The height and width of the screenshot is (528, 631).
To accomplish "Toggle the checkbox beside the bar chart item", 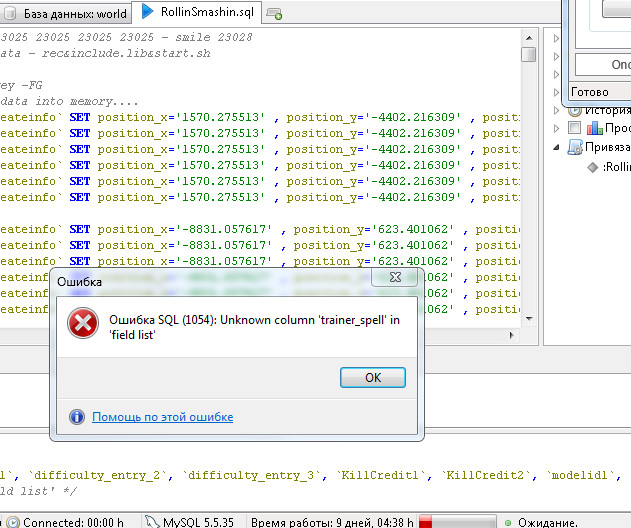I will pos(574,128).
